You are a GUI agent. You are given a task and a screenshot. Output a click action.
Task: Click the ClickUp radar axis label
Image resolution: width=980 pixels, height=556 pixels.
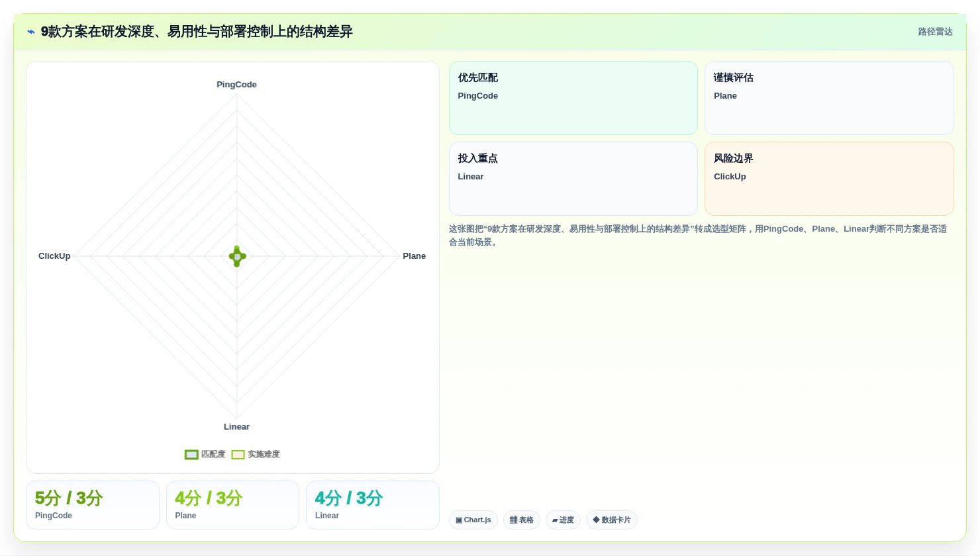(54, 256)
